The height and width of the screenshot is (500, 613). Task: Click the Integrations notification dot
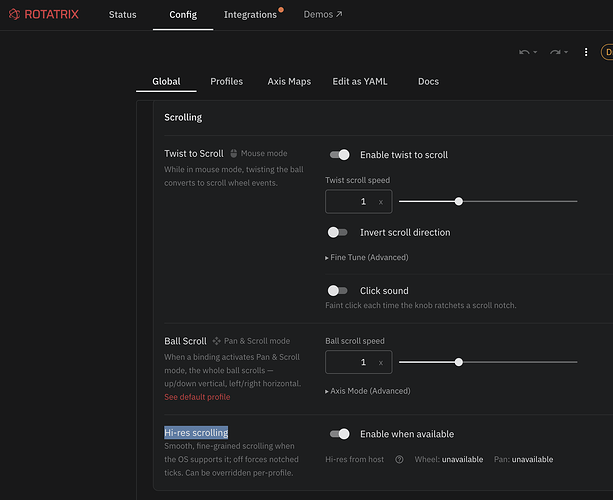pyautogui.click(x=281, y=10)
